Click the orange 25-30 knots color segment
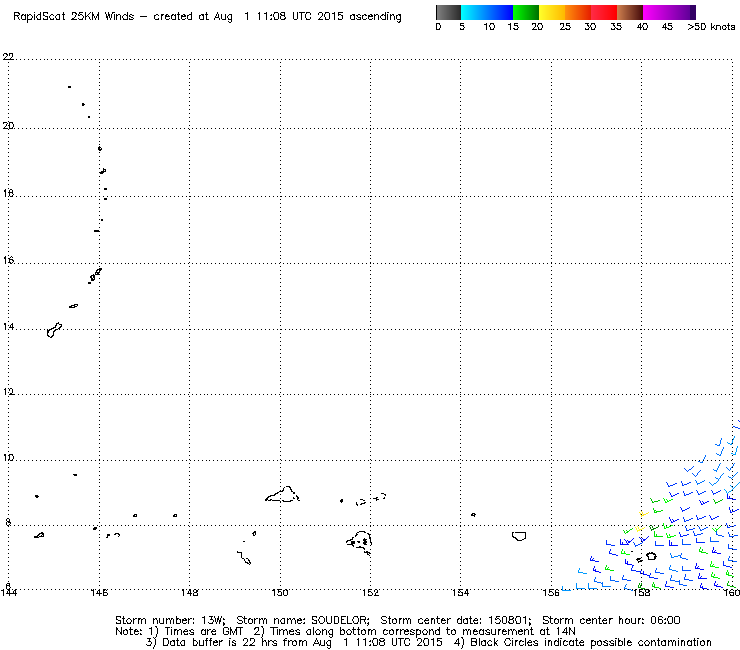Viewport: 740px width, 650px height. click(x=578, y=12)
